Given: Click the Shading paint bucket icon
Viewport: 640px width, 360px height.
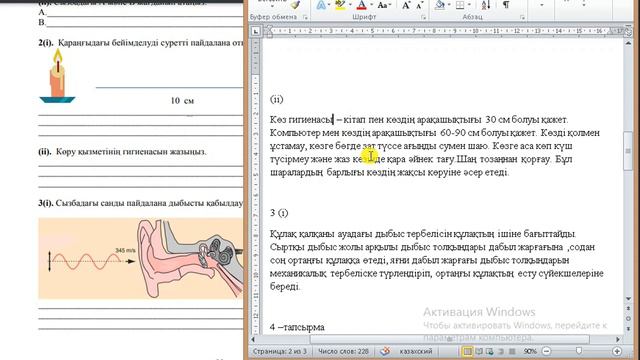Looking at the screenshot, I should [x=440, y=5].
